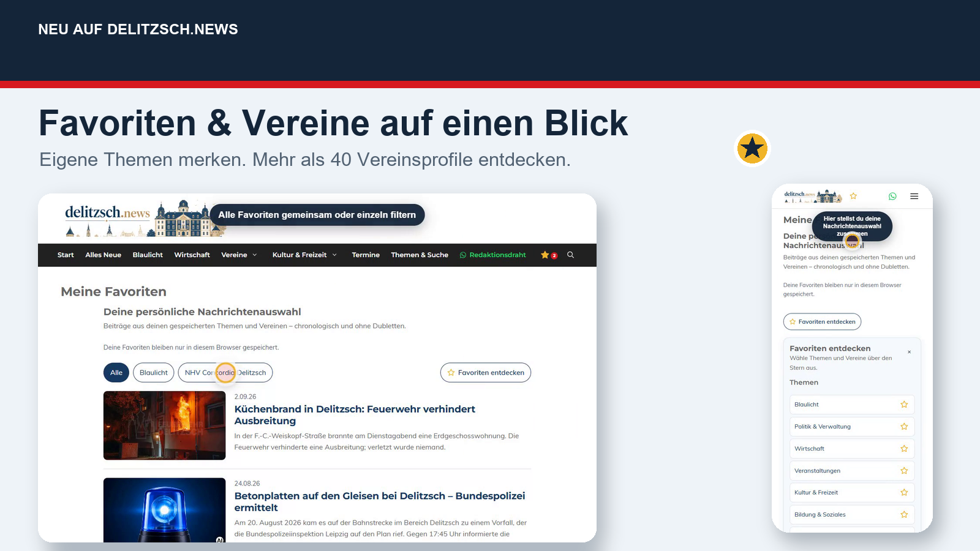This screenshot has height=551, width=980.
Task: Select the Alle filter chip
Action: point(116,372)
